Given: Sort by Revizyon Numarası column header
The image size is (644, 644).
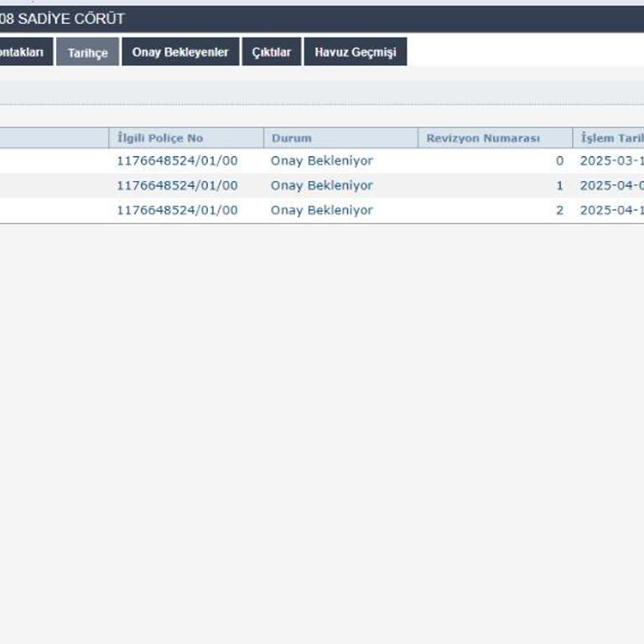Looking at the screenshot, I should [483, 138].
